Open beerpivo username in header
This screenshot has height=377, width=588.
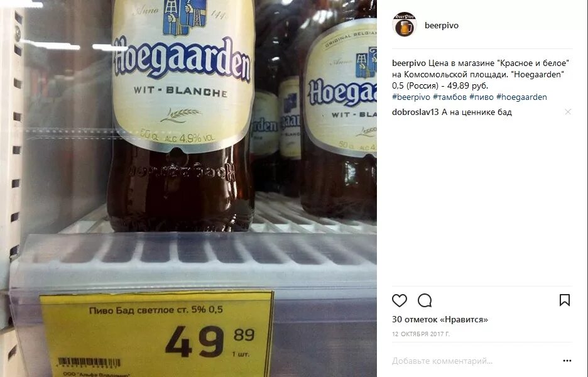442,25
